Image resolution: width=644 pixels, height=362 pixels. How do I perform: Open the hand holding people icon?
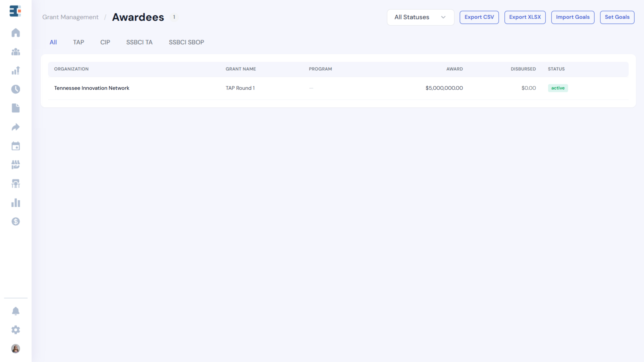[x=15, y=165]
